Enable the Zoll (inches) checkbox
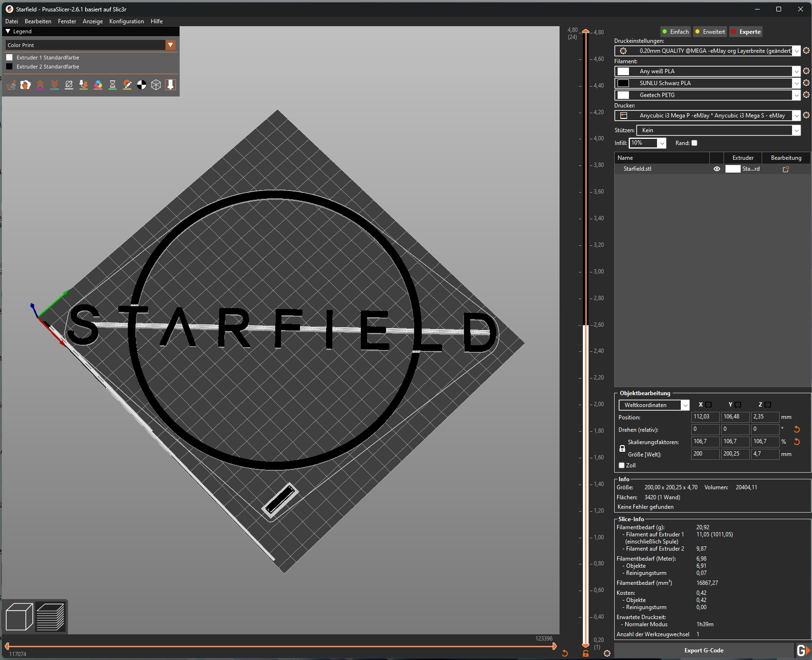This screenshot has width=812, height=660. click(621, 466)
